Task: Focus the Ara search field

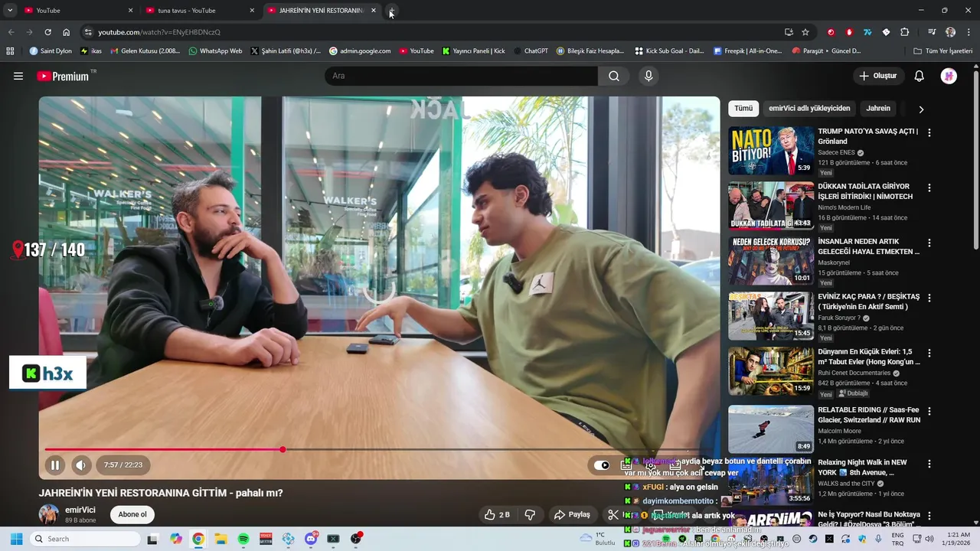Action: point(462,76)
